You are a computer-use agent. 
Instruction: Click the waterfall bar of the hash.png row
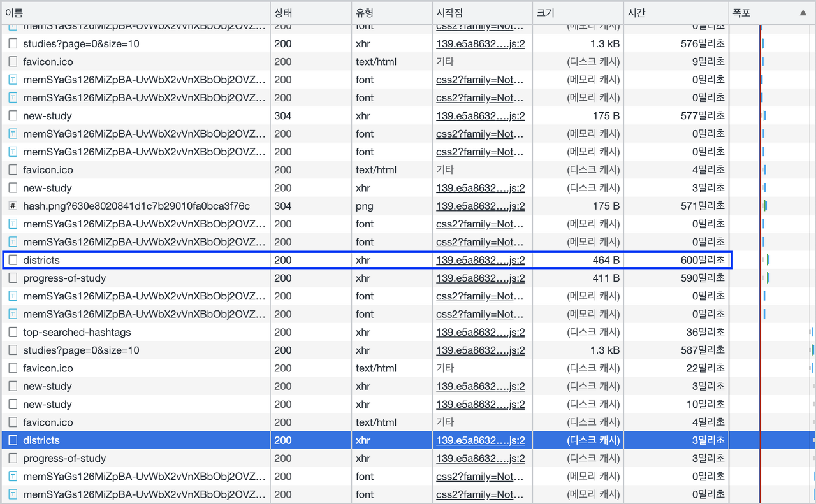[x=765, y=206]
